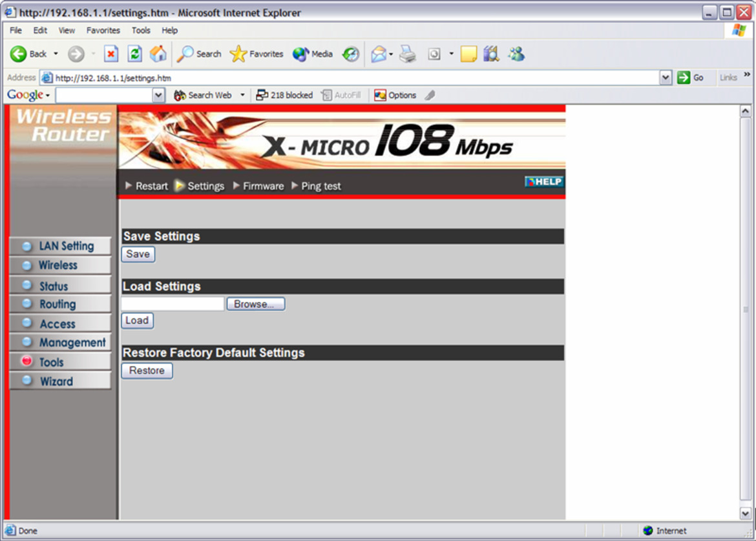Click the page icon in the address bar
This screenshot has width=756, height=541.
(x=47, y=77)
